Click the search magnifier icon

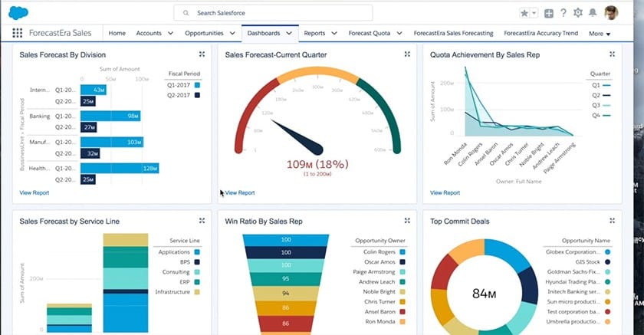pyautogui.click(x=186, y=13)
